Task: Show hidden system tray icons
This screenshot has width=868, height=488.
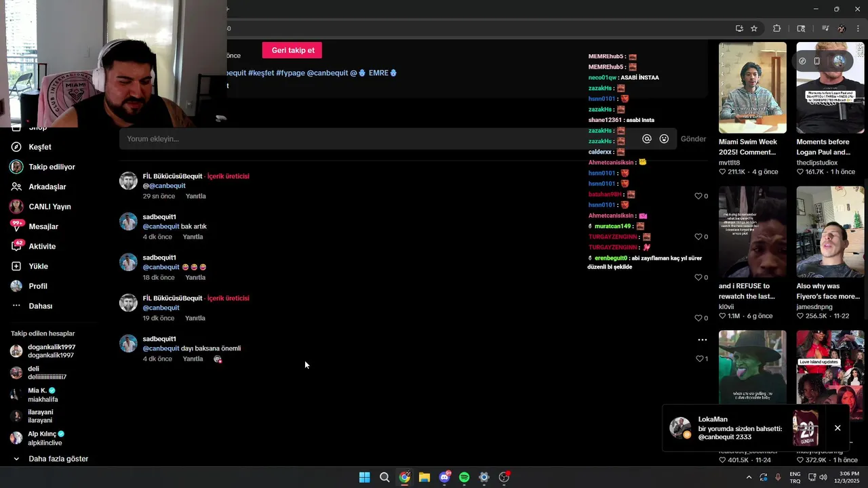Action: click(749, 477)
